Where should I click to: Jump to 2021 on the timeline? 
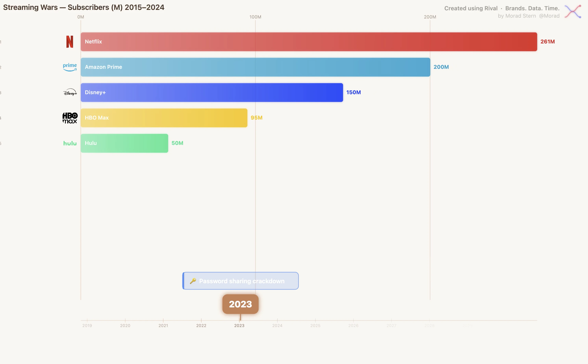point(163,325)
